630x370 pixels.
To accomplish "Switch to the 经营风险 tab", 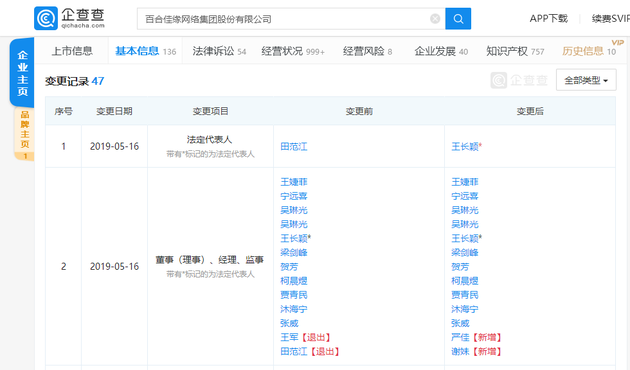I will [367, 51].
